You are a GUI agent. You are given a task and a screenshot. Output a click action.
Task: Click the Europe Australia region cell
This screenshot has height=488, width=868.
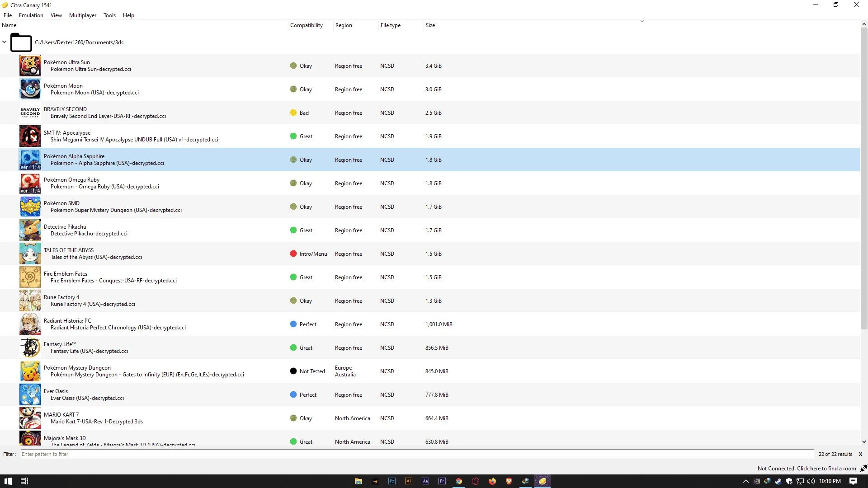[x=345, y=371]
